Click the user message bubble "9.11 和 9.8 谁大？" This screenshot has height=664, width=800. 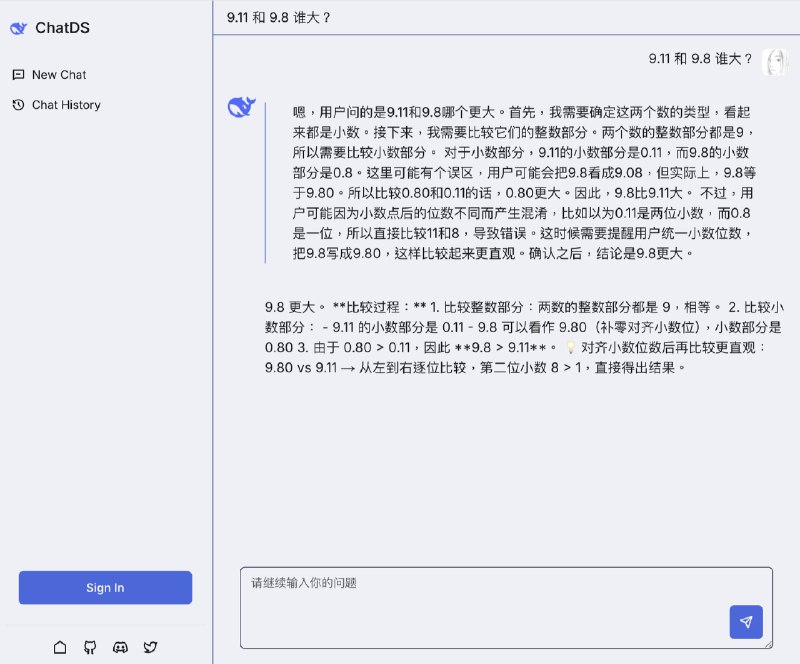coord(701,59)
